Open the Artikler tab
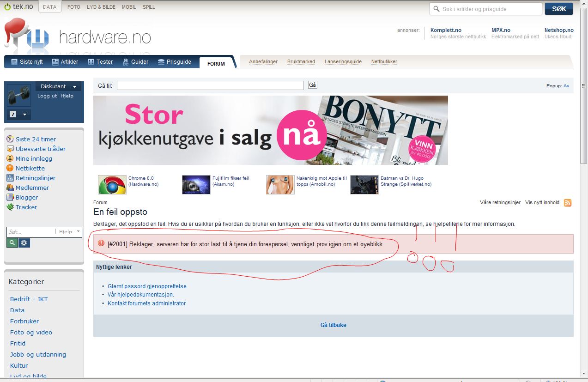This screenshot has width=588, height=382. (x=65, y=62)
